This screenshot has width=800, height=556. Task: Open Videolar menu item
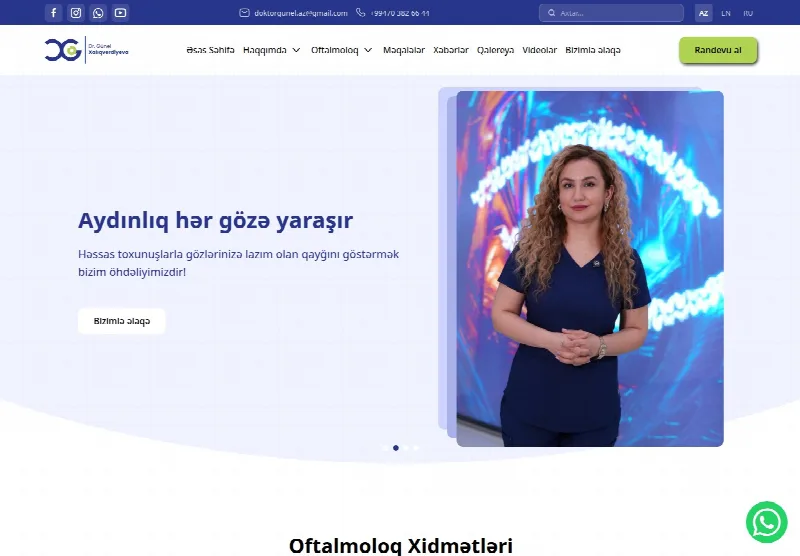pos(539,50)
